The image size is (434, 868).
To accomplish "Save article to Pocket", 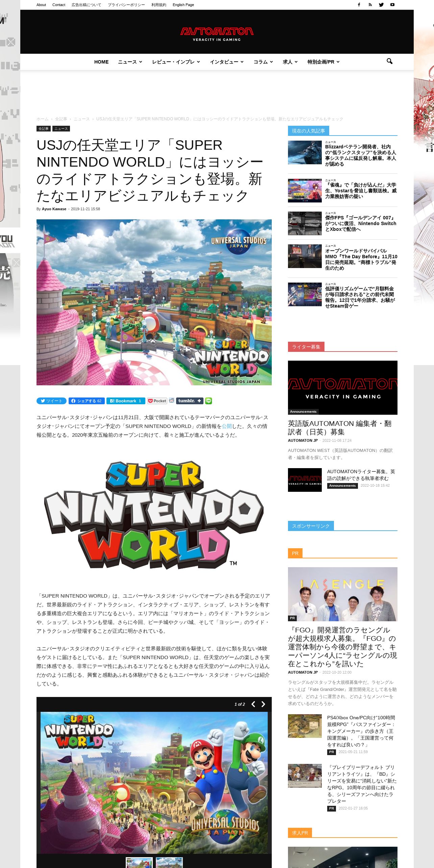I will 157,401.
